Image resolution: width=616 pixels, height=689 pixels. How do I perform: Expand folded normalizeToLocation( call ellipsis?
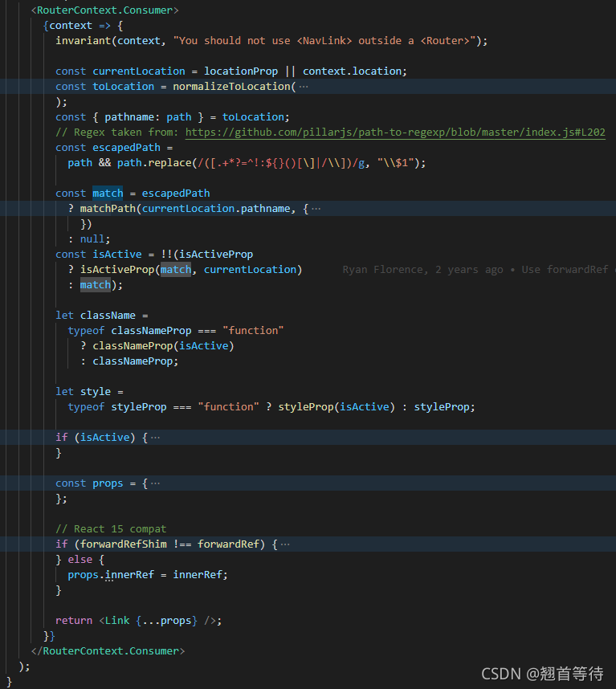[304, 87]
